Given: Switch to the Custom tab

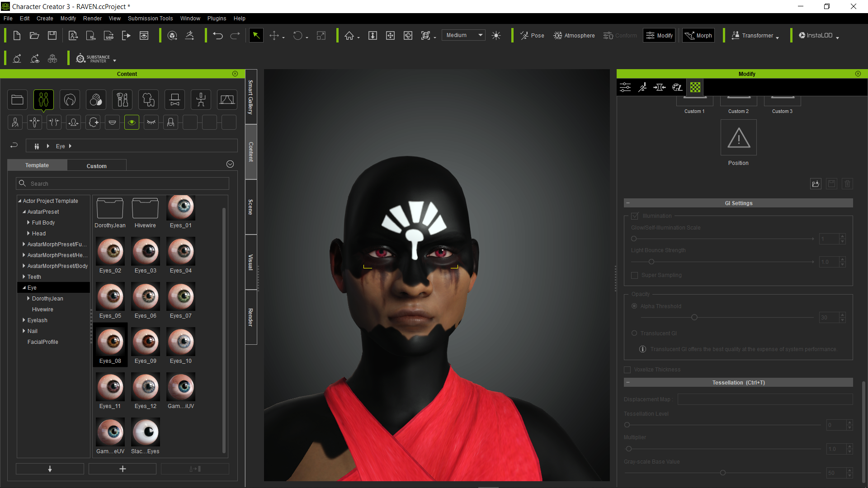Looking at the screenshot, I should coord(97,166).
